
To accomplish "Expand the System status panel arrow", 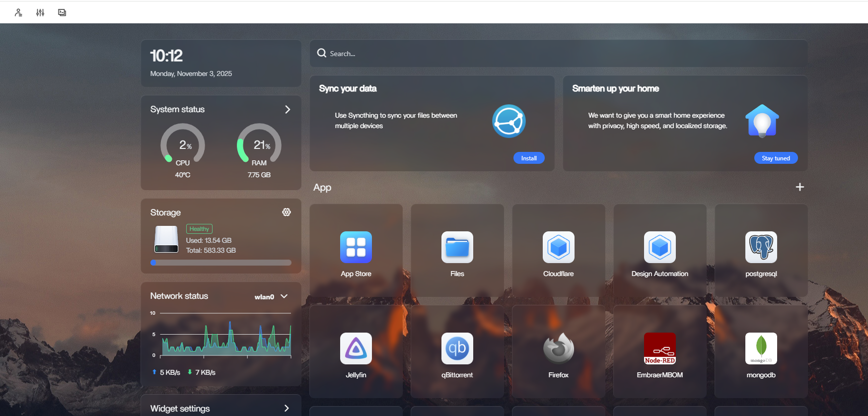I will coord(288,109).
